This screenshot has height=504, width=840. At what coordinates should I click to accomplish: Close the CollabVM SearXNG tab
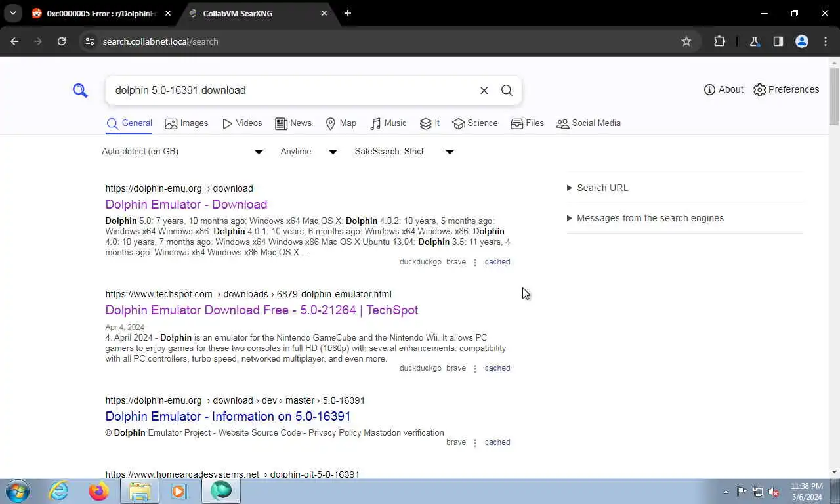tap(324, 13)
